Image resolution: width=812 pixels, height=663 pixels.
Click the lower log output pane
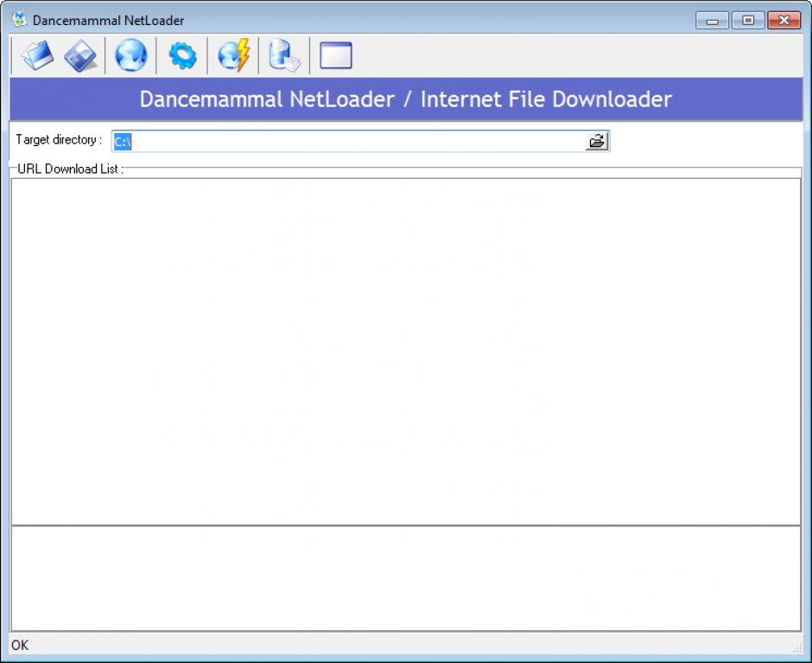point(406,578)
